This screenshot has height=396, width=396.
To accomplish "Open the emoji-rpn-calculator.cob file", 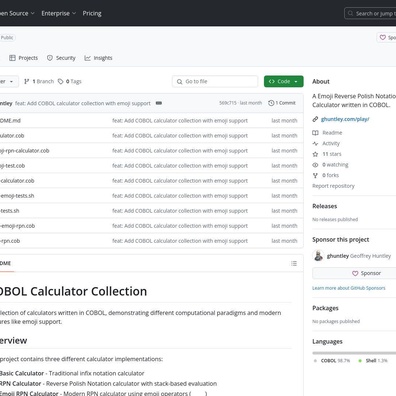I will click(x=24, y=151).
